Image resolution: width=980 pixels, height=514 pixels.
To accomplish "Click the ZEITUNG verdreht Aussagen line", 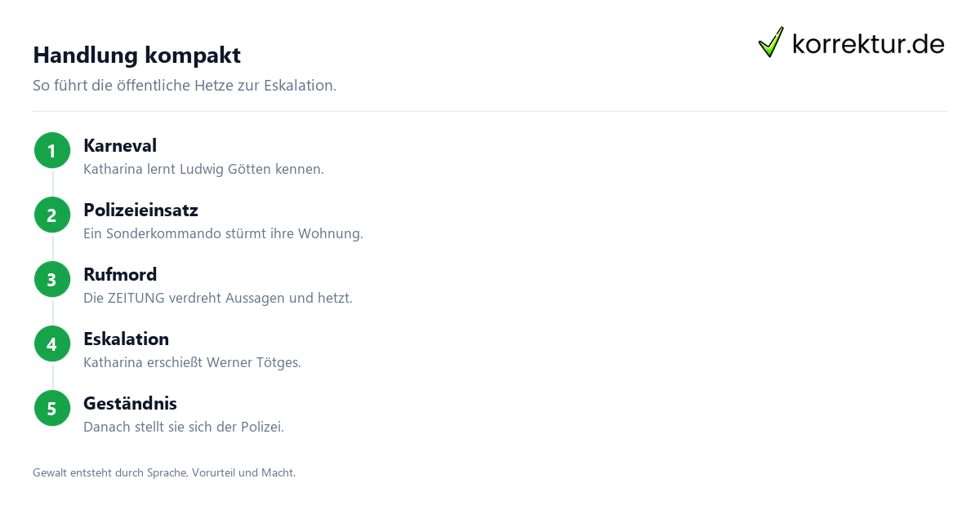I will [218, 299].
